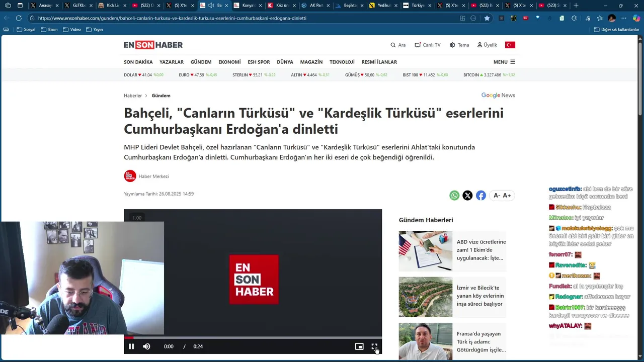Enable picture-in-picture for the video
Screen dimensions: 644x362
pyautogui.click(x=359, y=346)
